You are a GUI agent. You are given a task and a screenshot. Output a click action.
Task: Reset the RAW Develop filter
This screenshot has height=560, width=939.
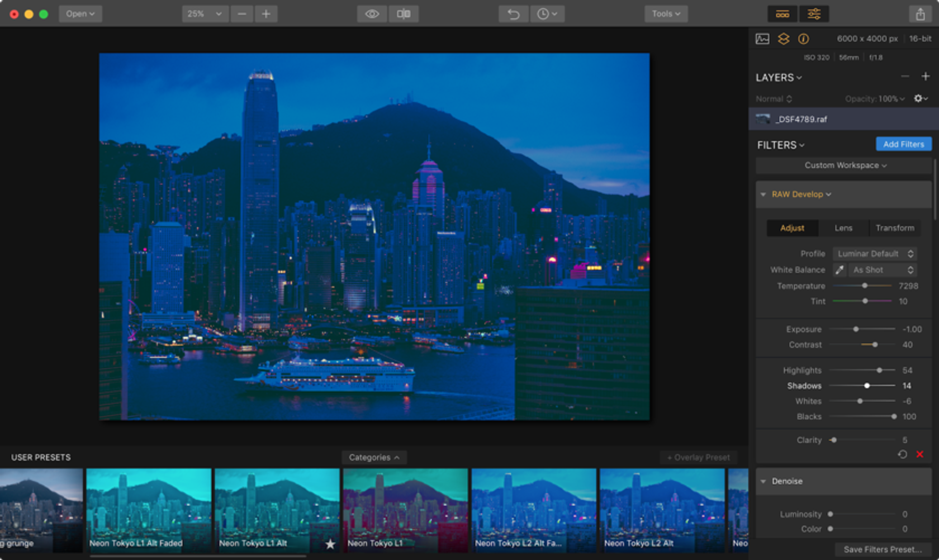pos(902,454)
